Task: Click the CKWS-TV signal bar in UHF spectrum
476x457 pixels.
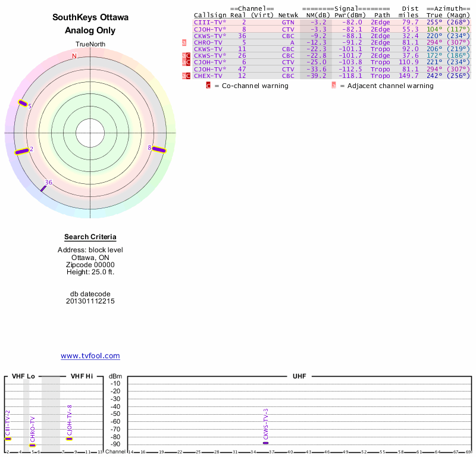Action: [x=266, y=443]
